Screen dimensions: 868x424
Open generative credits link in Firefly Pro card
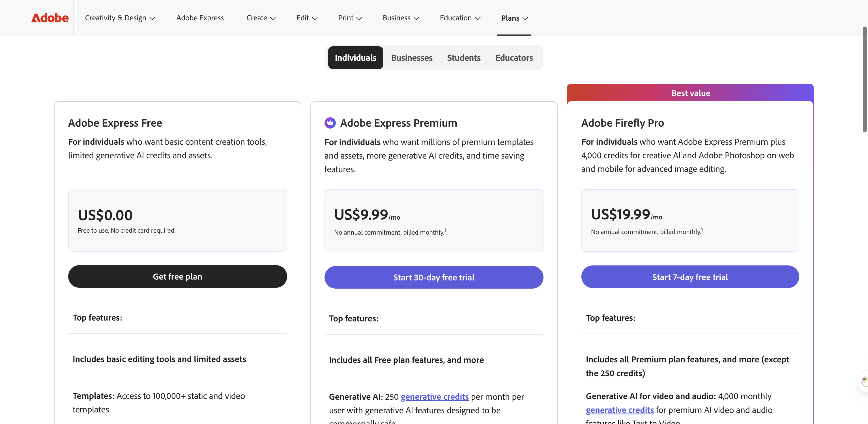[620, 410]
